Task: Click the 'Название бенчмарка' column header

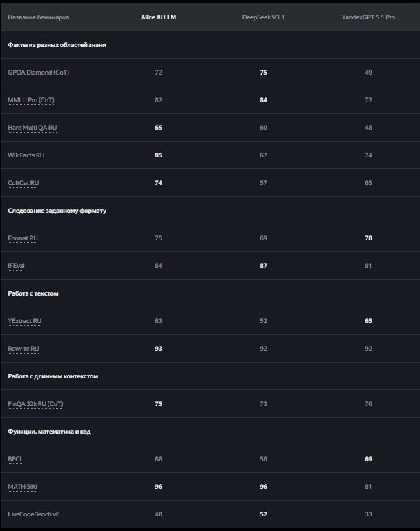Action: [38, 17]
